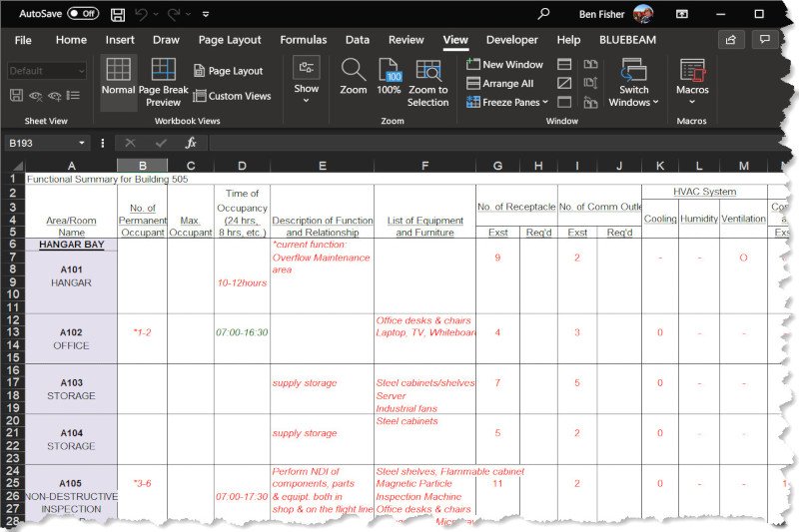
Task: Open the Zoom dialog magnifier
Action: pyautogui.click(x=354, y=76)
